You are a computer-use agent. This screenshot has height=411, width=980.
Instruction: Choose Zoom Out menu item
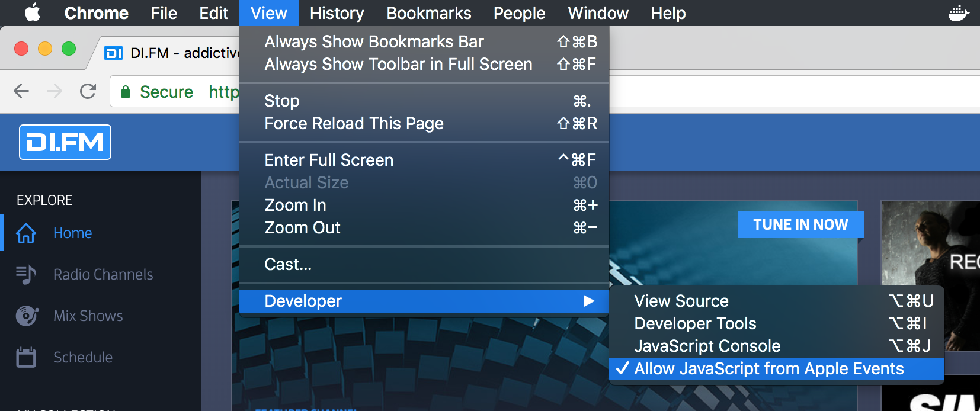424,227
